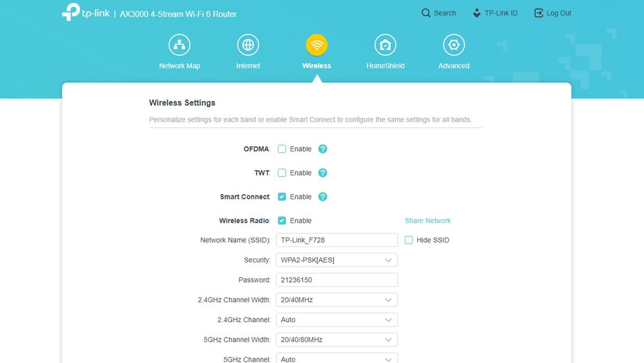The height and width of the screenshot is (363, 644).
Task: Go to the HomeShield tab label
Action: point(385,66)
